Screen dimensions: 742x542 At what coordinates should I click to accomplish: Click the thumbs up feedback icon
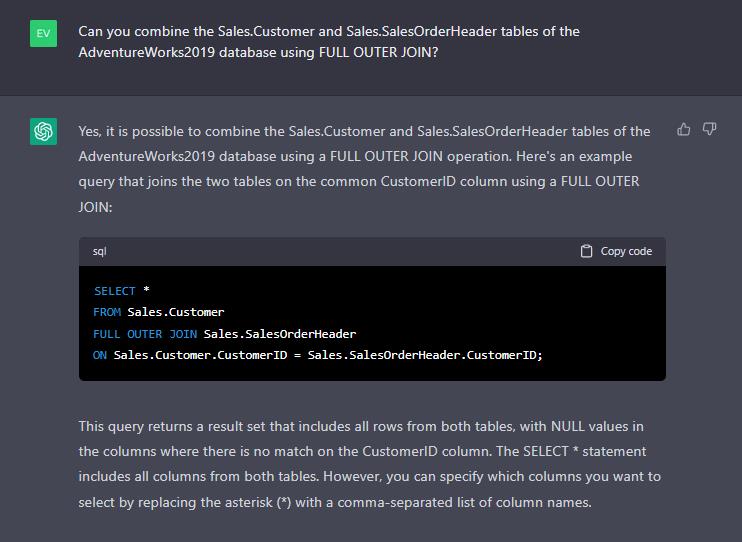click(684, 129)
